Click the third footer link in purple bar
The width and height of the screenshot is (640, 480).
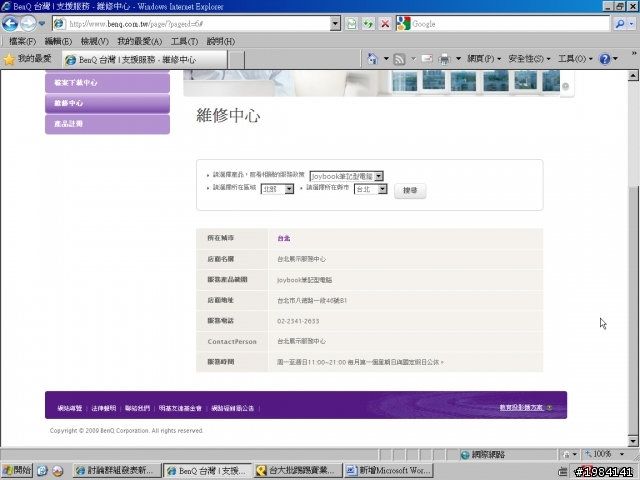(x=137, y=408)
